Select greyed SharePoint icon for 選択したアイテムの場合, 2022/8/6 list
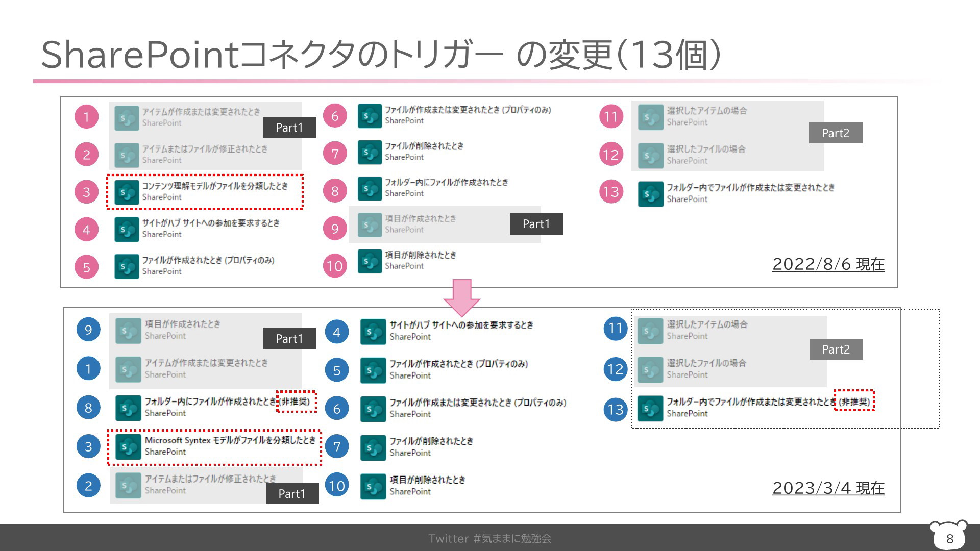980x551 pixels. tap(651, 118)
